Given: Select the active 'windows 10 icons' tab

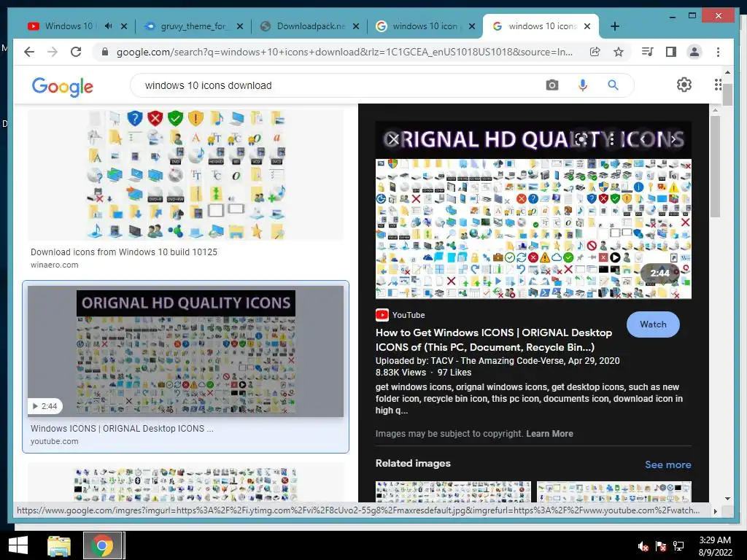Looking at the screenshot, I should point(542,26).
